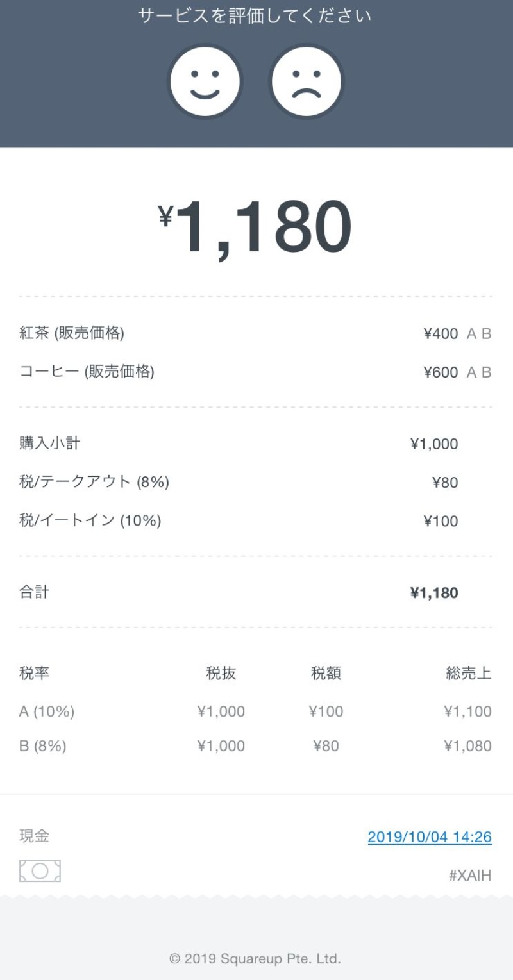
Task: Click the 購入小計 subtotal row label
Action: [50, 444]
